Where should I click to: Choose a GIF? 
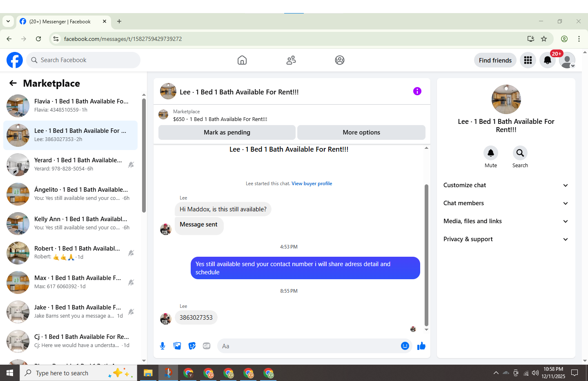pos(207,346)
